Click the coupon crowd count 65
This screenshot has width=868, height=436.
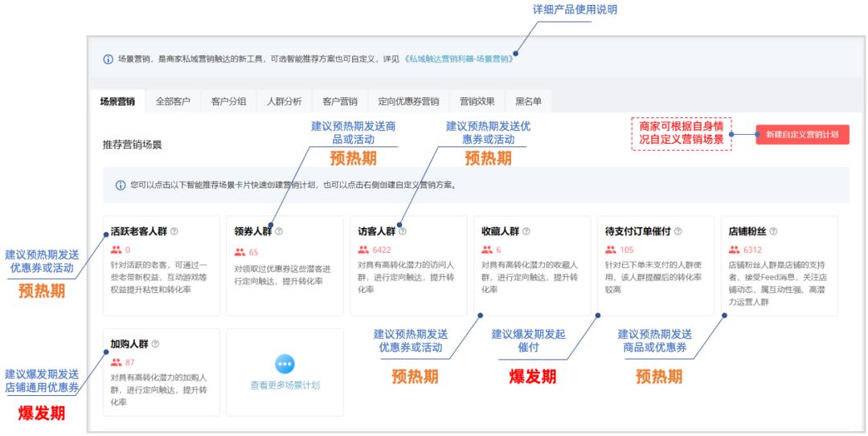[x=253, y=252]
